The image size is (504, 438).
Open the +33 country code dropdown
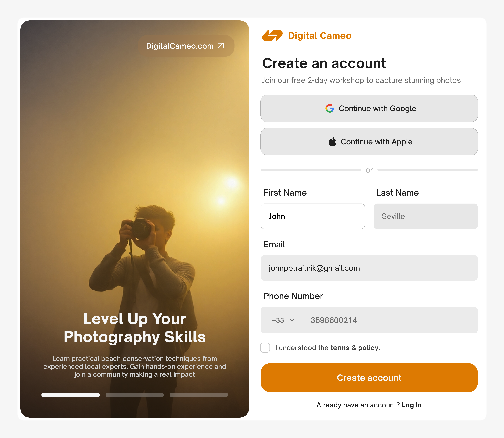click(283, 320)
